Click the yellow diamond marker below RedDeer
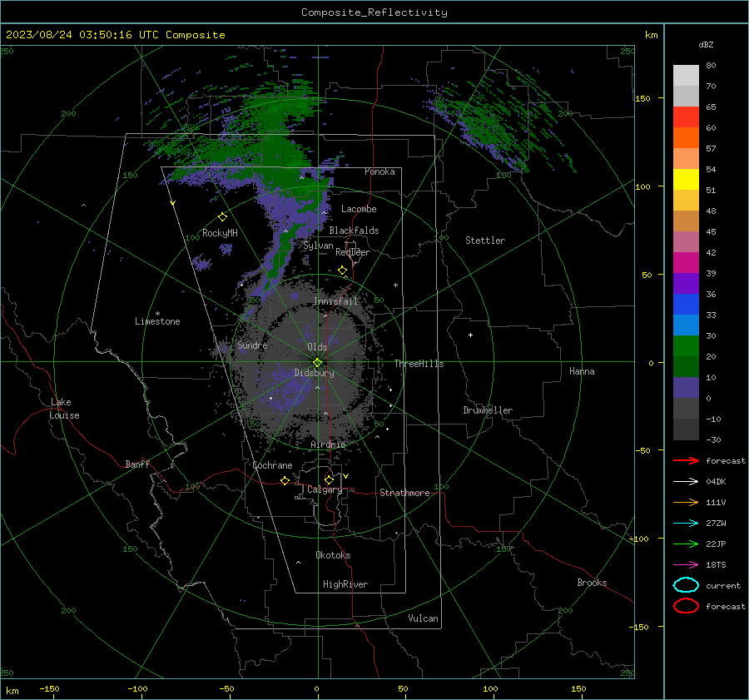 point(342,271)
